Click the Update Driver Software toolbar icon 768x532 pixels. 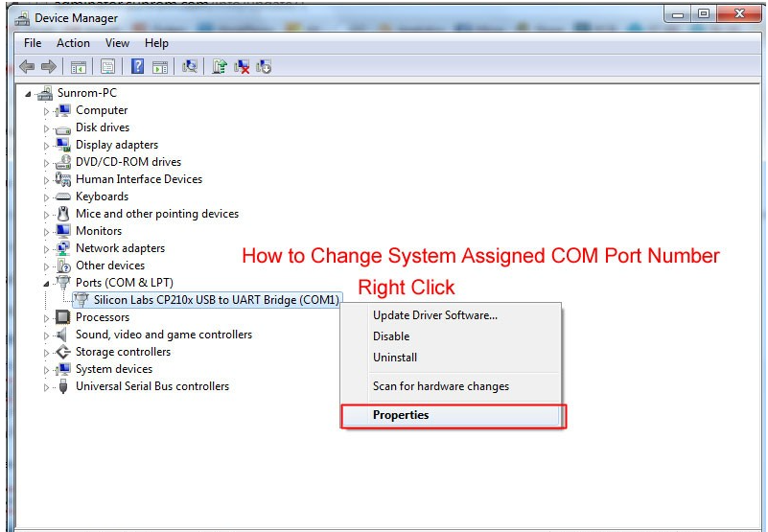tap(220, 66)
